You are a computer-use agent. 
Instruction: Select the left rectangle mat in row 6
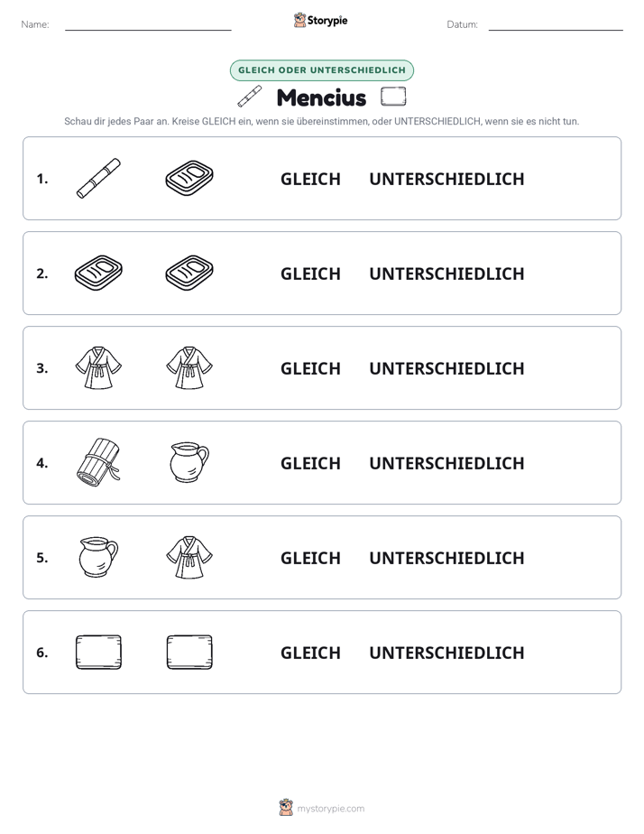pos(98,652)
